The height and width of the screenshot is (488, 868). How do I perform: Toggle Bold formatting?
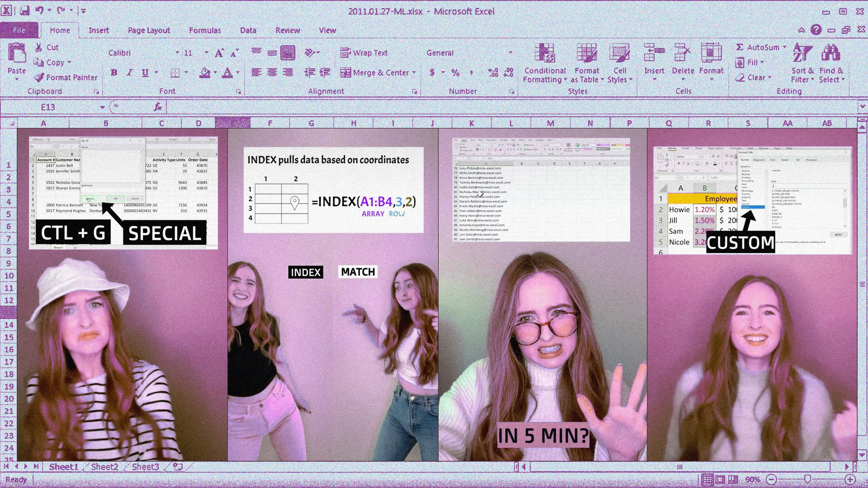click(114, 72)
